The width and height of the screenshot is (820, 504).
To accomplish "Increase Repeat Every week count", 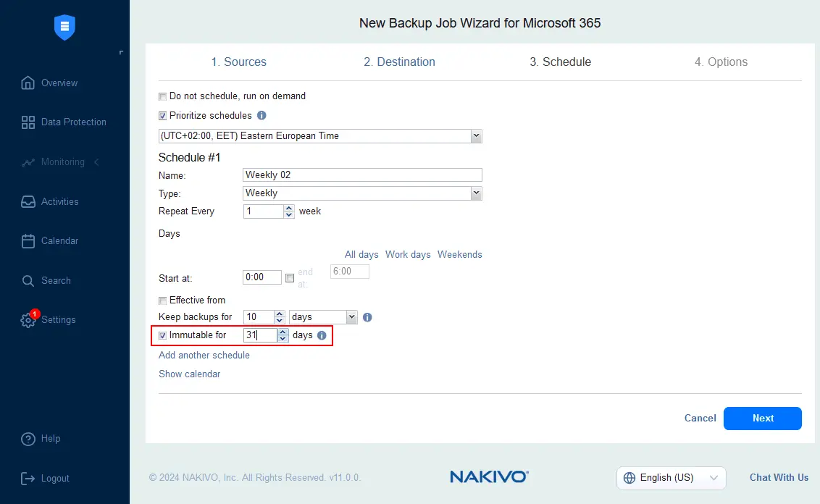I will point(289,208).
